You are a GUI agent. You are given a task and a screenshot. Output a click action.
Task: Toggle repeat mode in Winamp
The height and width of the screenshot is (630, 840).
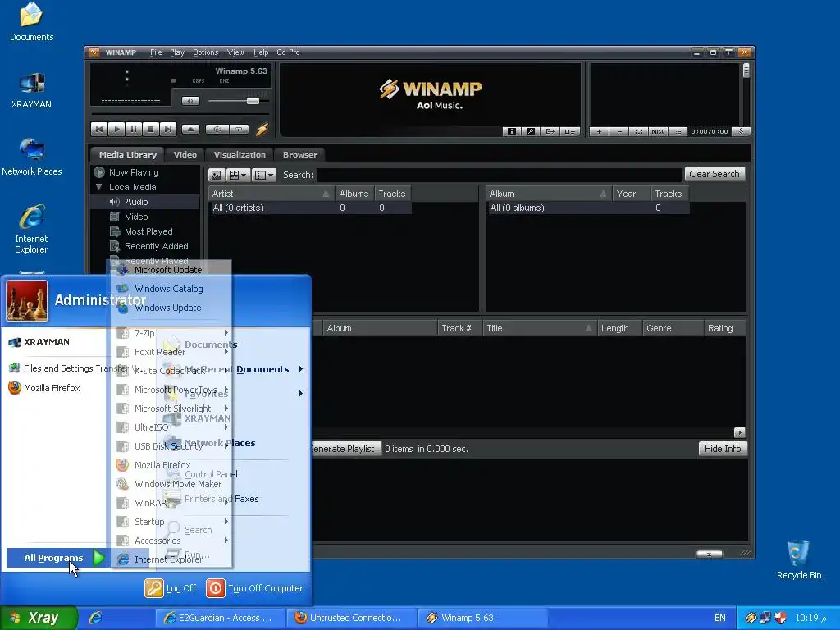[239, 129]
